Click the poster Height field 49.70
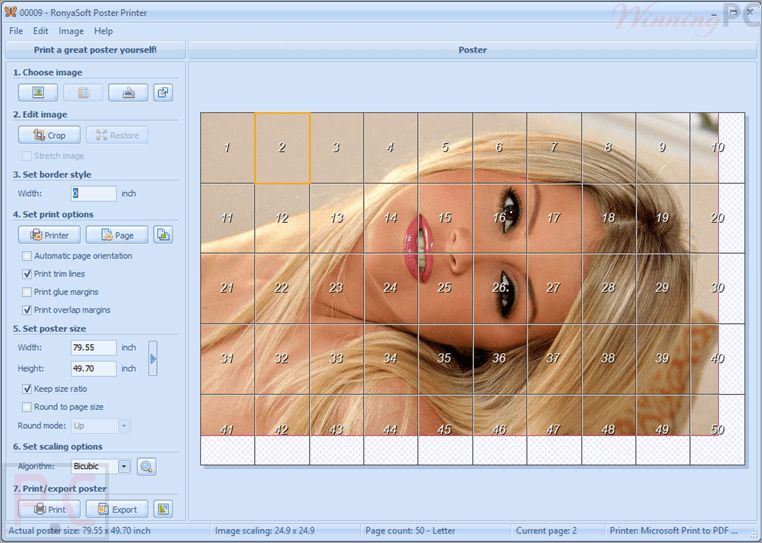The width and height of the screenshot is (762, 543). (x=94, y=368)
